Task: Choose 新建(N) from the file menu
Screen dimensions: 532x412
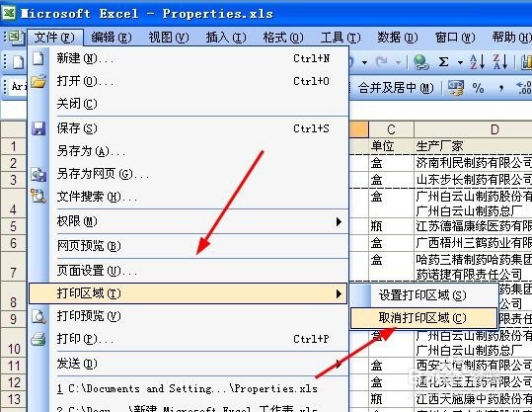Action: tap(189, 58)
